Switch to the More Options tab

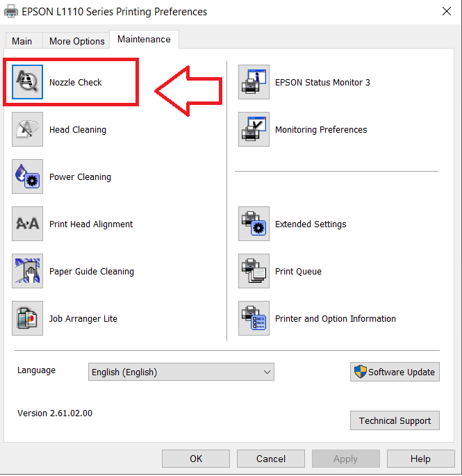click(x=76, y=41)
